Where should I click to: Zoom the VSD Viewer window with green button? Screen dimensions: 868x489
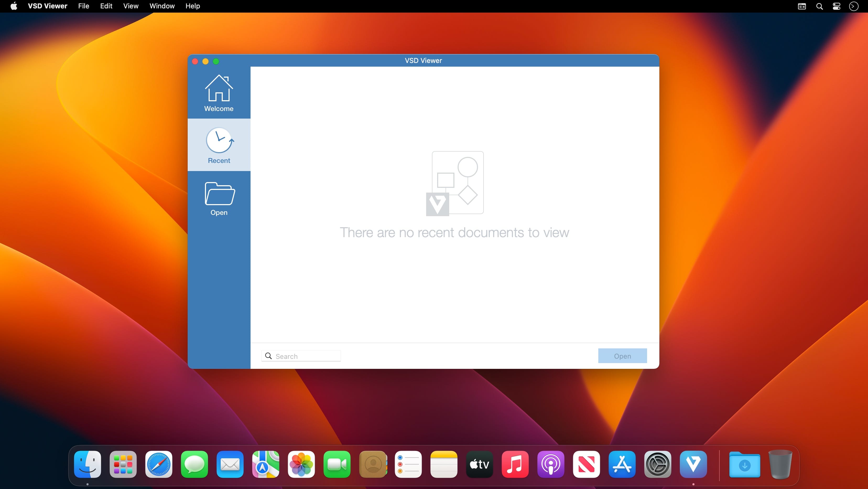coord(216,61)
